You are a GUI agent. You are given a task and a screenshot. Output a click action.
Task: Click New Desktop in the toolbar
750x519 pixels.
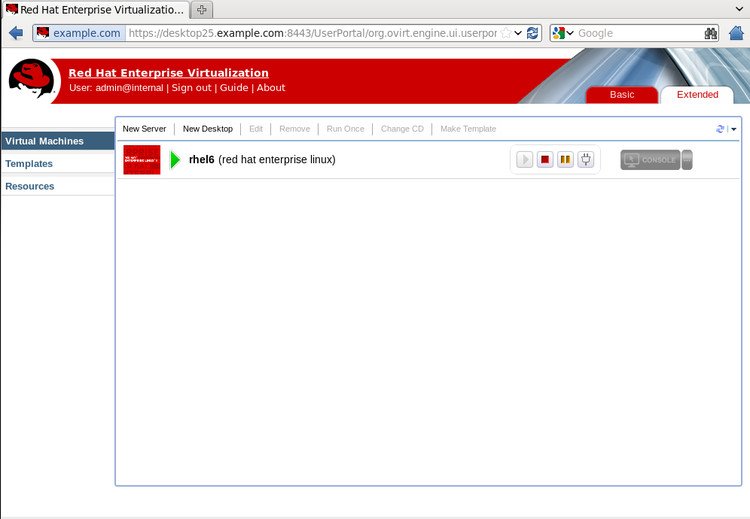208,129
